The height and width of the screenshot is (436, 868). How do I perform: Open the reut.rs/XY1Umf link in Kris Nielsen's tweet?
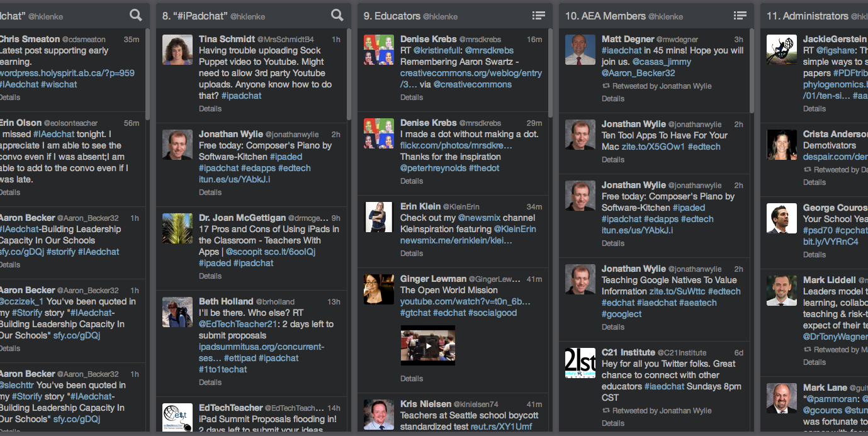pyautogui.click(x=502, y=427)
